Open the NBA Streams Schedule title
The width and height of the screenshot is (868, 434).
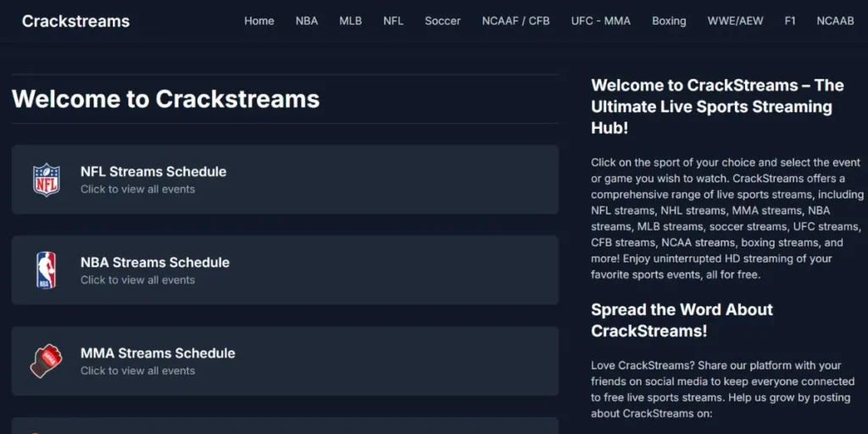155,262
